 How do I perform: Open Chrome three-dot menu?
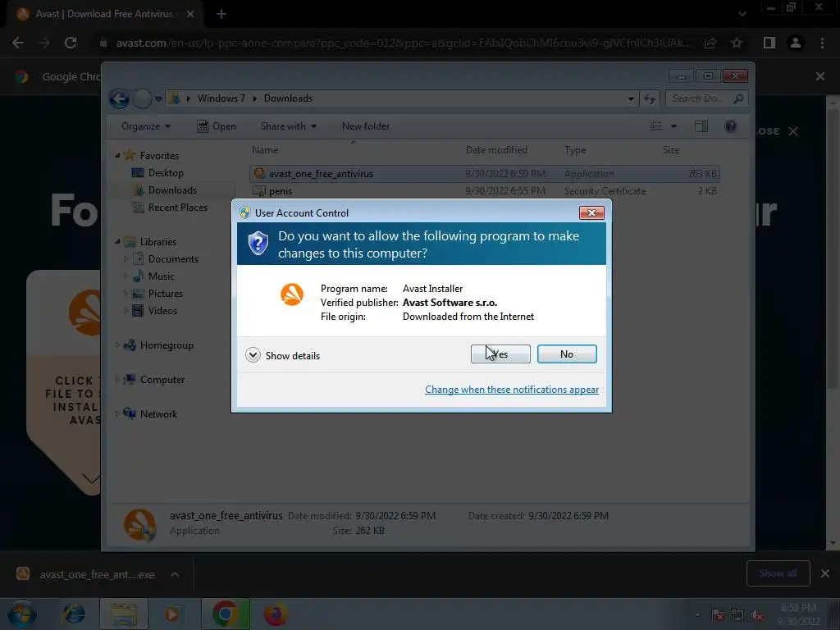pos(822,43)
